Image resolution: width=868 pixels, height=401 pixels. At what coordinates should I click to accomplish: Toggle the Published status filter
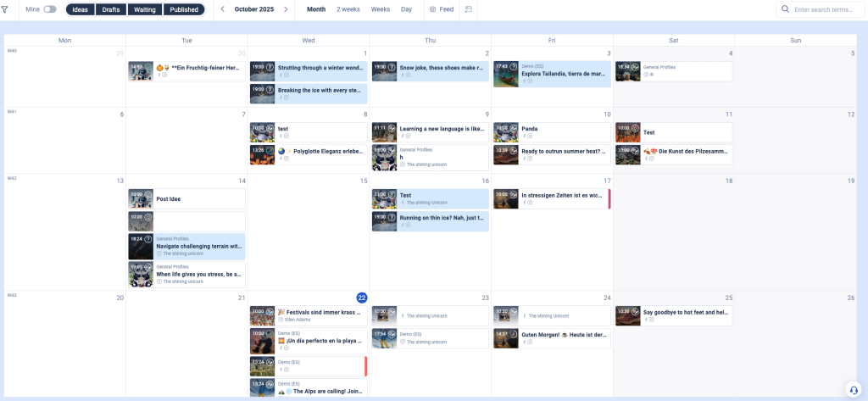coord(184,9)
